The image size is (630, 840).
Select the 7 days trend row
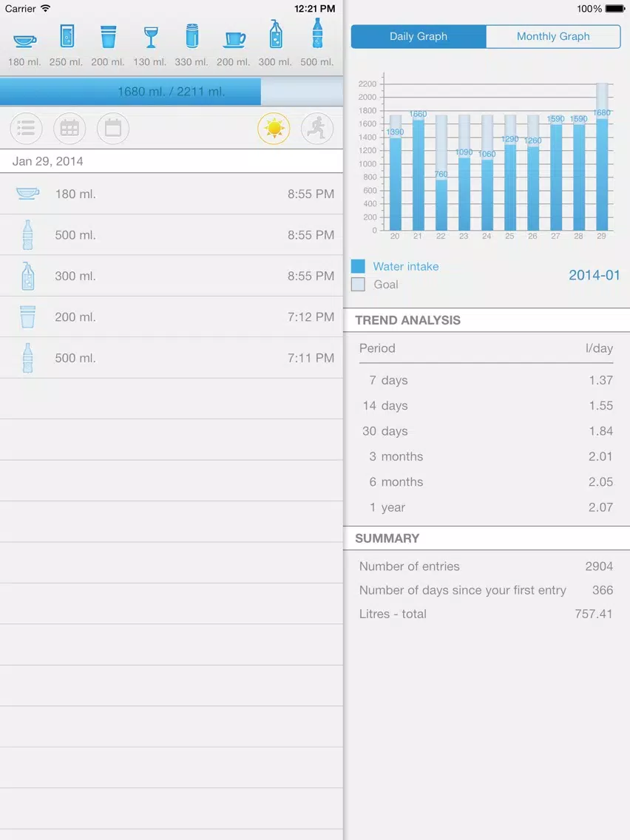(x=487, y=380)
